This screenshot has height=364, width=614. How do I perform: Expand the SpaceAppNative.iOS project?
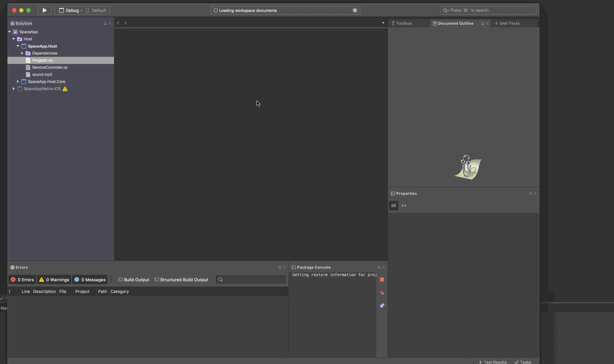coord(14,88)
